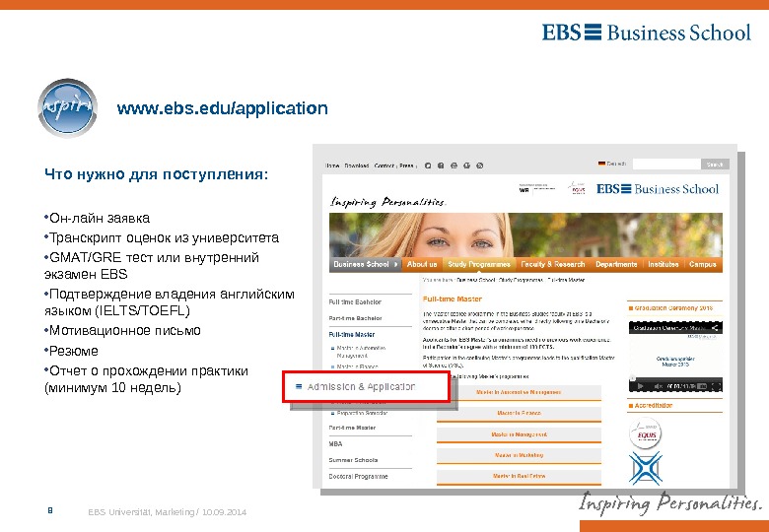
Task: Click the highlighted Admission & Application entry
Action: pyautogui.click(x=366, y=386)
